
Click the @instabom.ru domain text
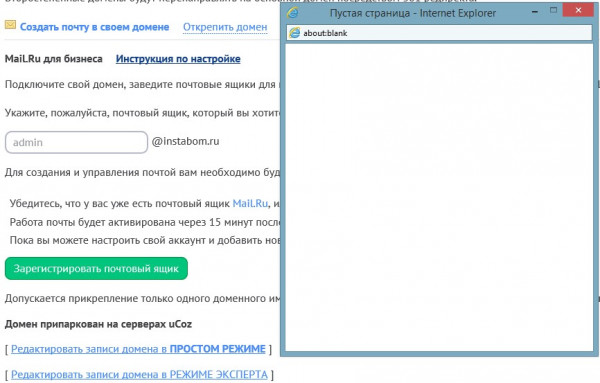[x=185, y=142]
